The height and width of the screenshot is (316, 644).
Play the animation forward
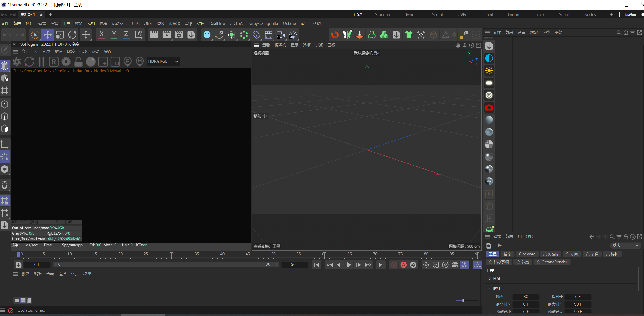(349, 265)
